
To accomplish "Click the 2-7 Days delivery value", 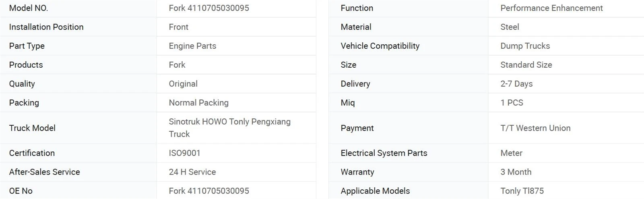I will click(x=516, y=84).
